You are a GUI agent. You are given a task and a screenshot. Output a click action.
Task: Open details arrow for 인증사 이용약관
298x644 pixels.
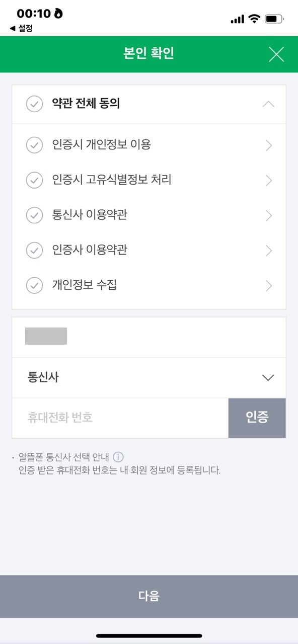(x=268, y=251)
